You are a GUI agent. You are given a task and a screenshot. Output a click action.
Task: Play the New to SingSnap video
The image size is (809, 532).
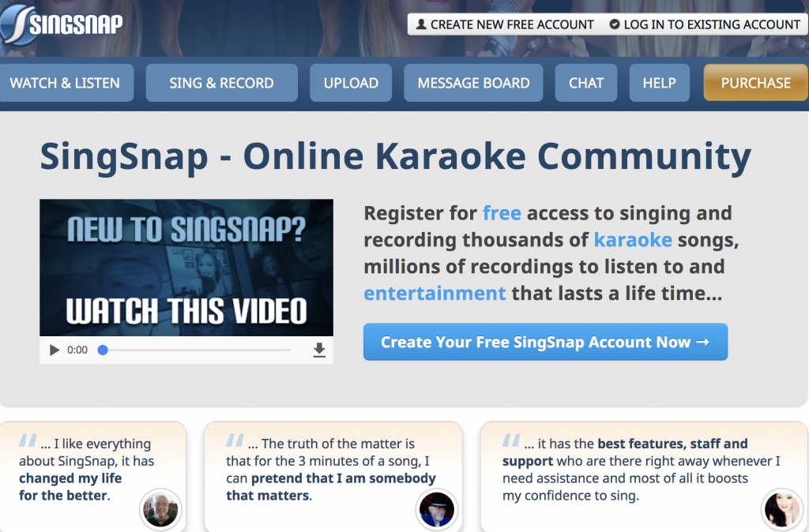(54, 350)
